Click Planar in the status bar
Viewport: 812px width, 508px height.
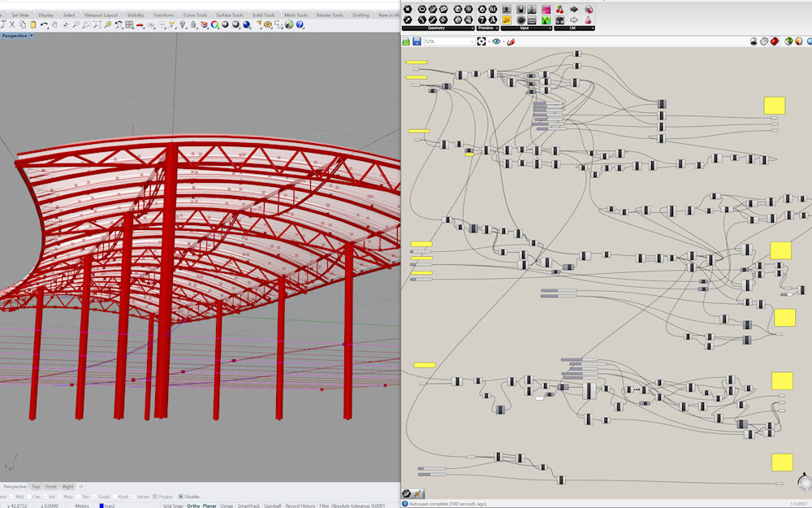210,505
